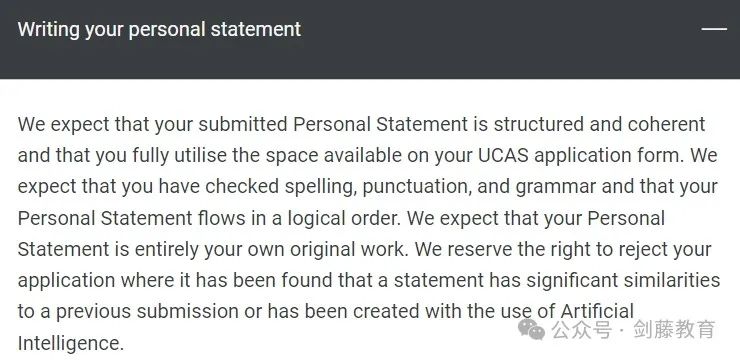Click the word 'structured' in first line

click(x=538, y=125)
